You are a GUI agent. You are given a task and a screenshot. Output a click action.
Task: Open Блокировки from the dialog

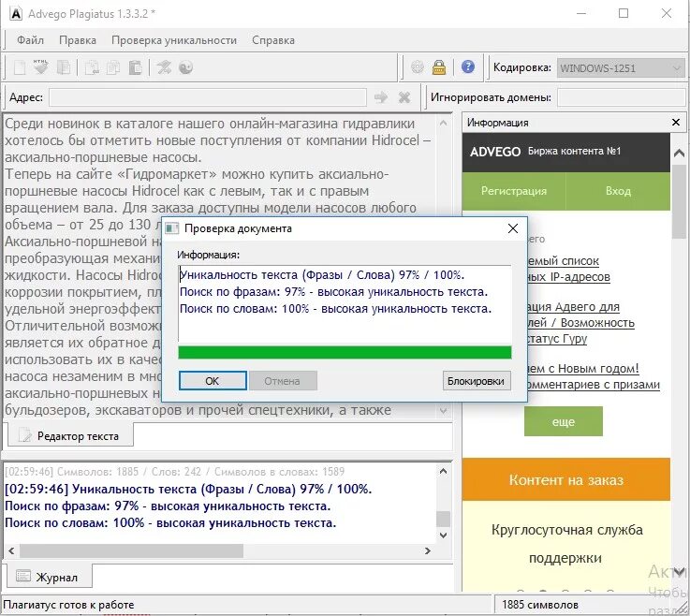pos(477,381)
